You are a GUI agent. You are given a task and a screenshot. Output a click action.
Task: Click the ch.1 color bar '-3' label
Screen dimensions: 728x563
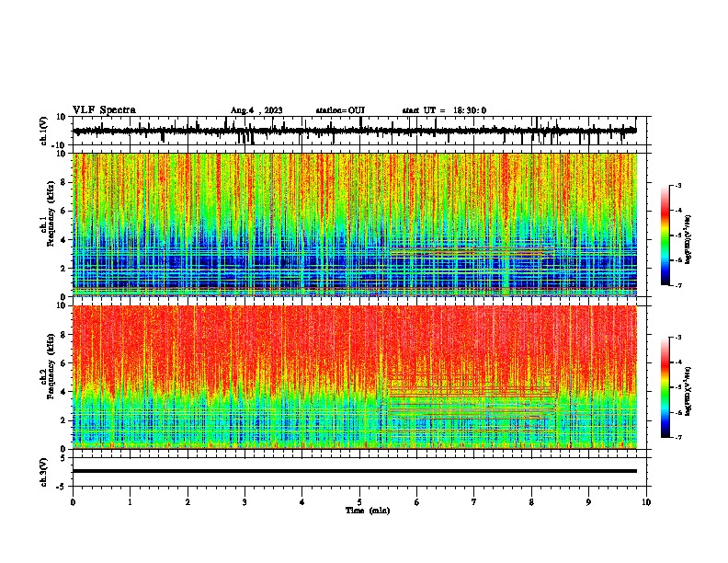678,185
